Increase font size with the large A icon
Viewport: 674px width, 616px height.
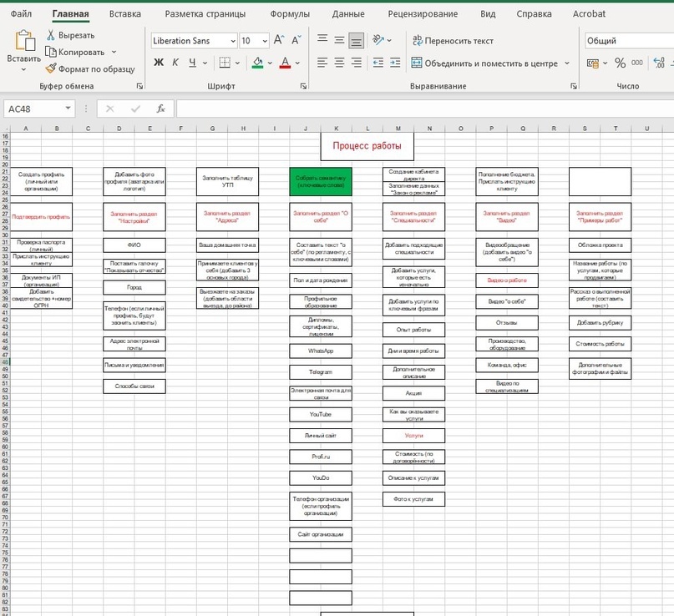coord(279,40)
